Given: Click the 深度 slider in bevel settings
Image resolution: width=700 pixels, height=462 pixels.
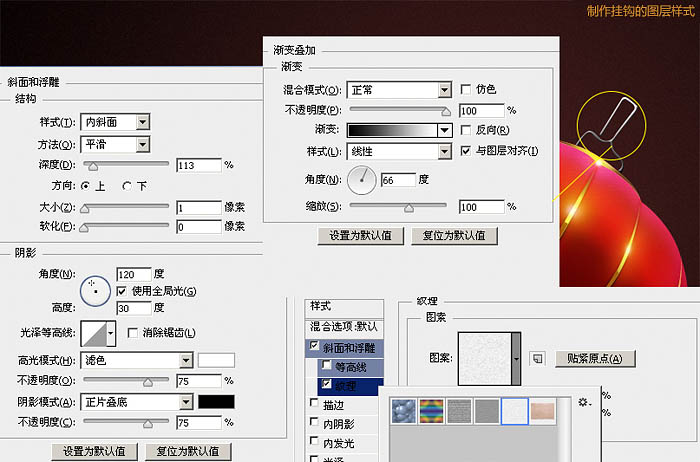Looking at the screenshot, I should point(126,165).
